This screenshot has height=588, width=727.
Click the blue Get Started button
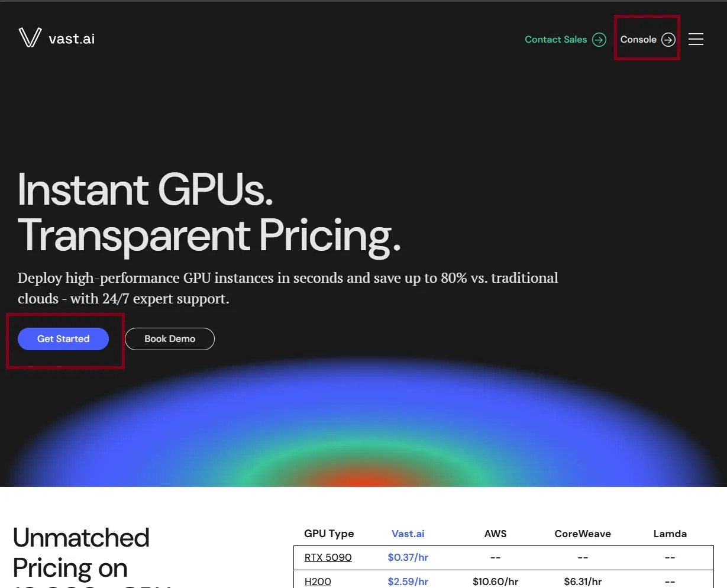63,339
